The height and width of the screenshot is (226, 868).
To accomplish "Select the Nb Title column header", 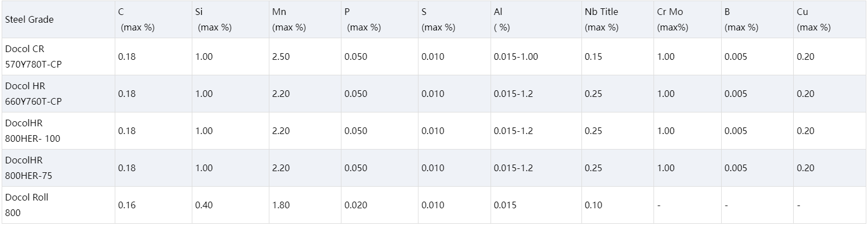I will [x=601, y=19].
